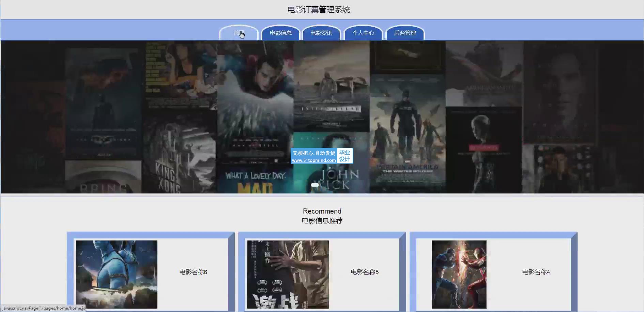The width and height of the screenshot is (644, 312).
Task: Open the 电影资讯 tab
Action: (x=321, y=33)
